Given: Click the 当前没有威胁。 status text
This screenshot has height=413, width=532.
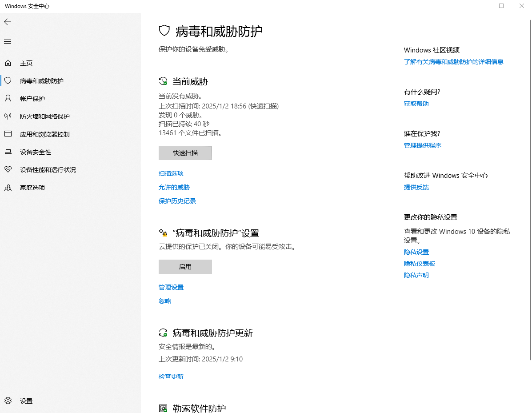Looking at the screenshot, I should tap(180, 96).
